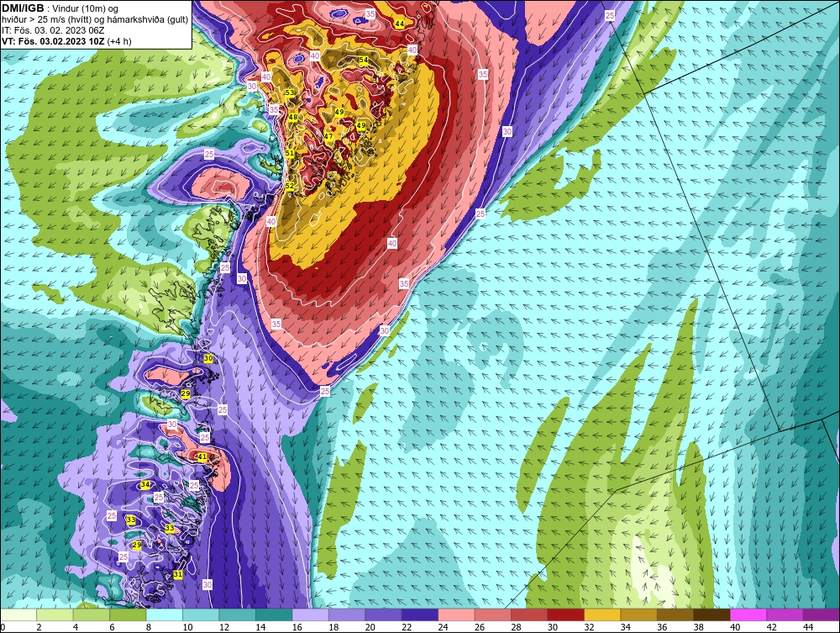The height and width of the screenshot is (633, 840).
Task: Click the initial time 'IT: Fös. 03. 02. 2023 06Z'
Action: (x=53, y=30)
